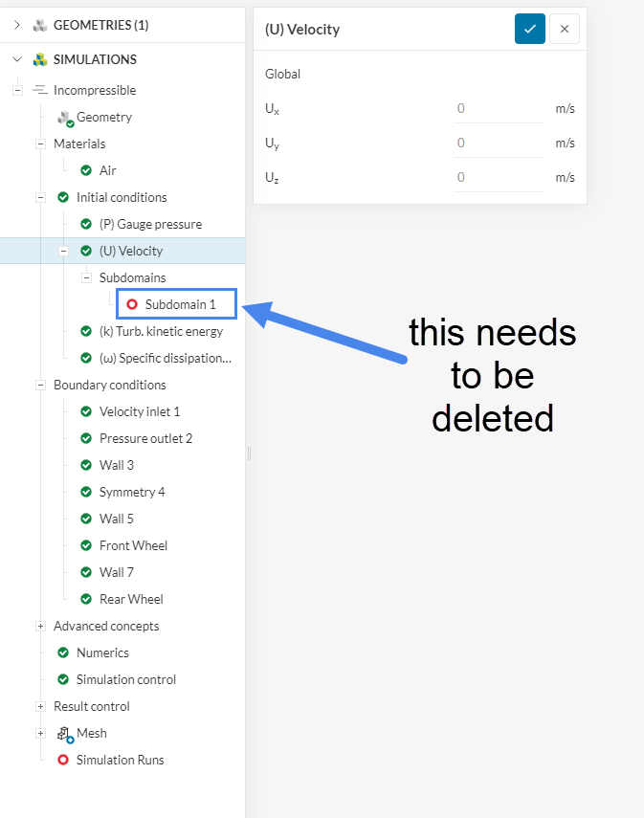Click the Mesh icon in tree

pyautogui.click(x=65, y=734)
